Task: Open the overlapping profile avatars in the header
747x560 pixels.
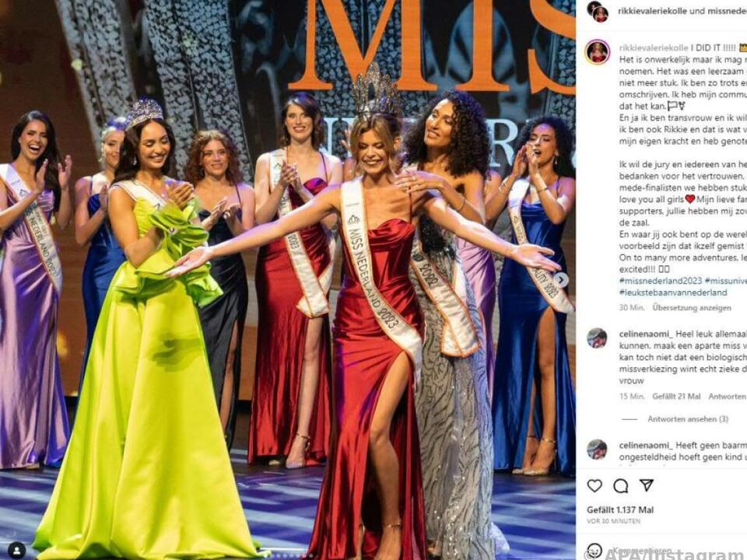Action: tap(598, 12)
